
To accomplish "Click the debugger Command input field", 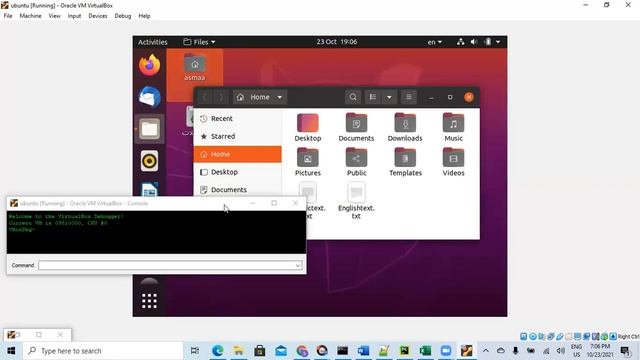I will click(x=170, y=265).
